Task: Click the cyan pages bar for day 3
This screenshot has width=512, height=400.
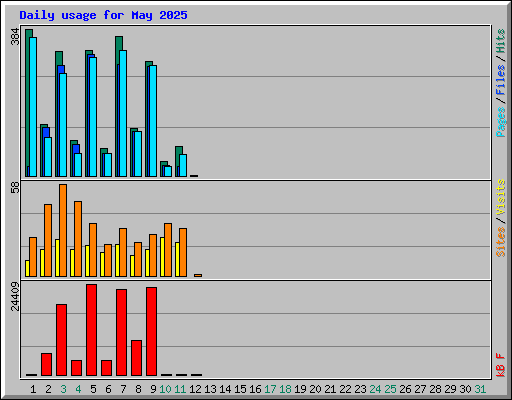Action: click(x=63, y=125)
